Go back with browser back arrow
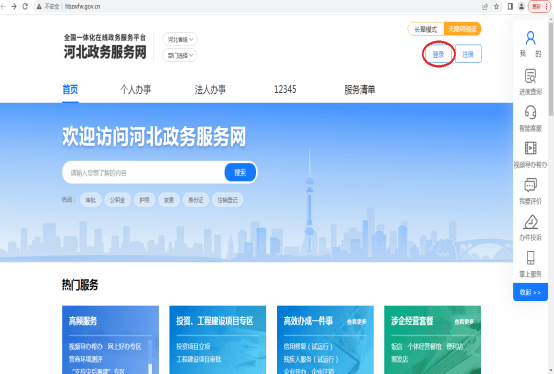 coord(3,6)
